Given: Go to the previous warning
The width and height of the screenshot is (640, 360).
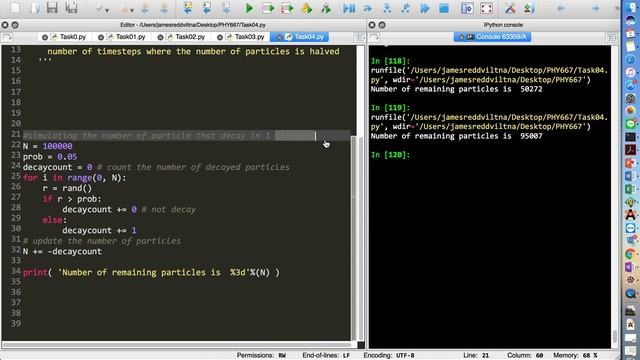Looking at the screenshot, I should point(145,8).
